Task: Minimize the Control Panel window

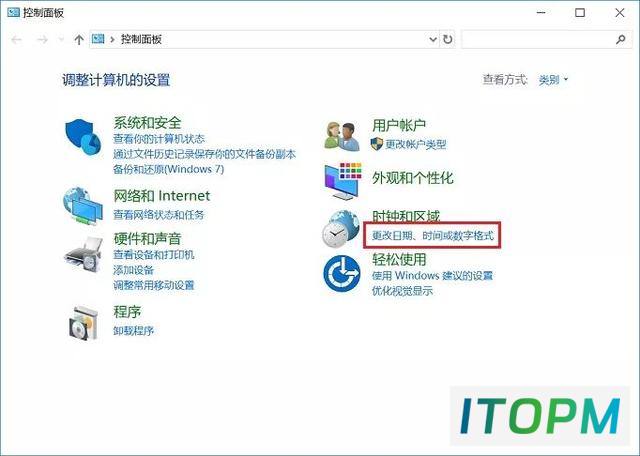Action: click(x=541, y=13)
